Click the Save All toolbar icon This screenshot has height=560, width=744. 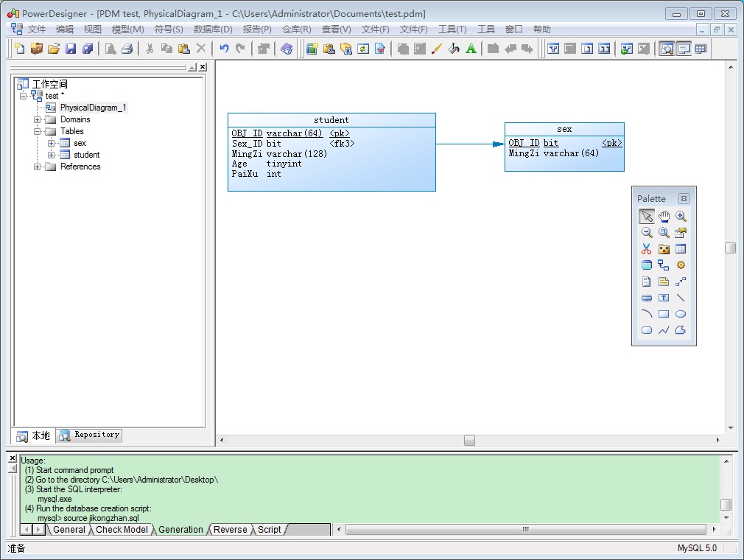[x=88, y=49]
